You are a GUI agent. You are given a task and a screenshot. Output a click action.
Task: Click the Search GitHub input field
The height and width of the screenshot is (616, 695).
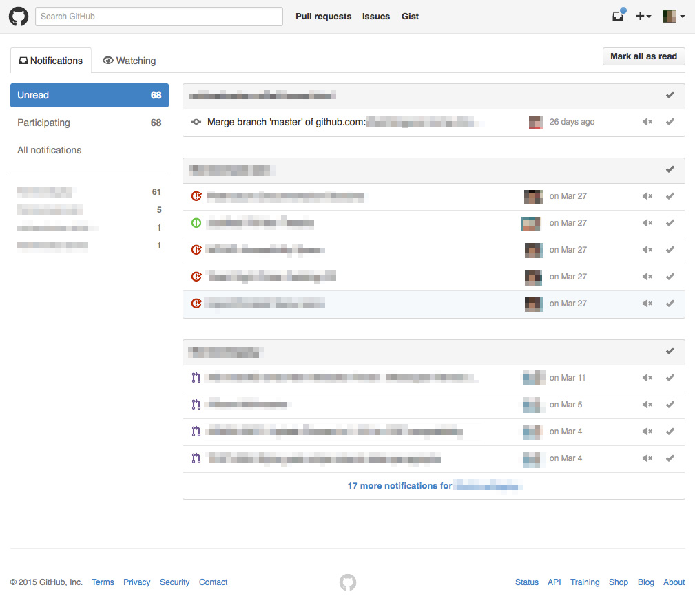click(x=159, y=17)
